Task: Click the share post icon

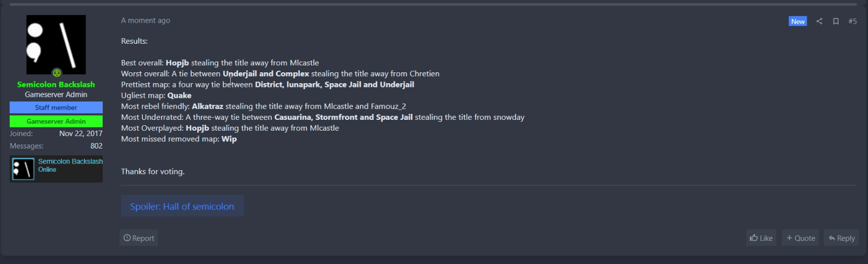Action: 819,21
